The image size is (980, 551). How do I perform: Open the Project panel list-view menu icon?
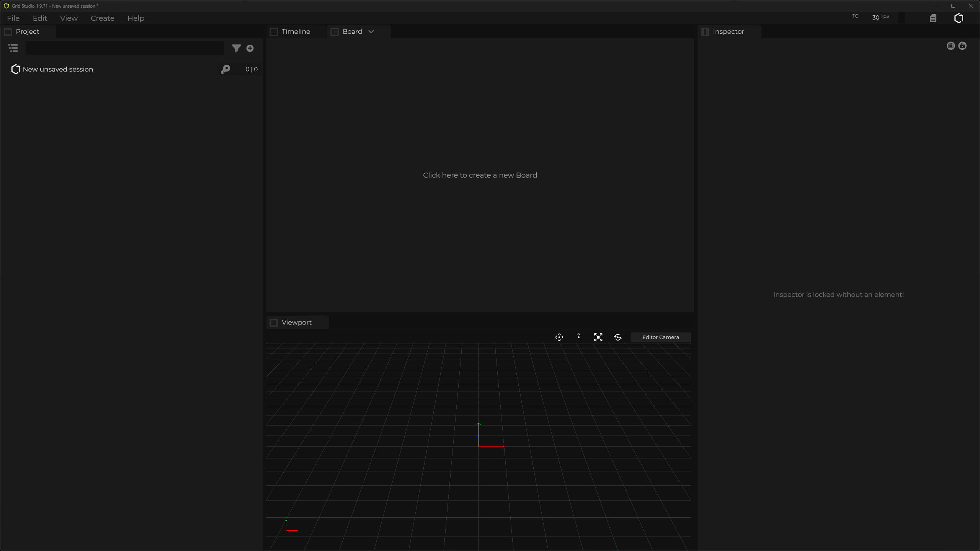point(13,48)
